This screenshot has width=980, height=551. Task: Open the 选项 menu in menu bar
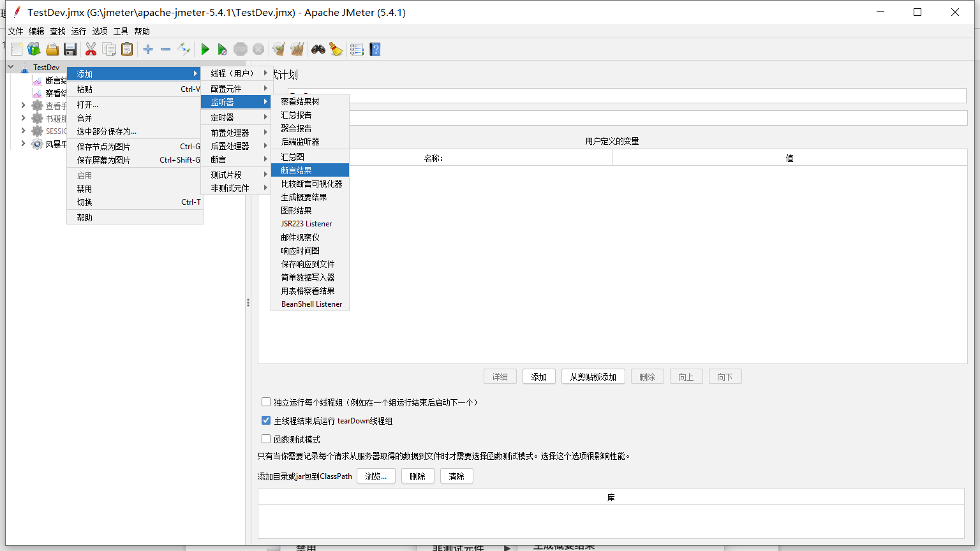click(100, 31)
